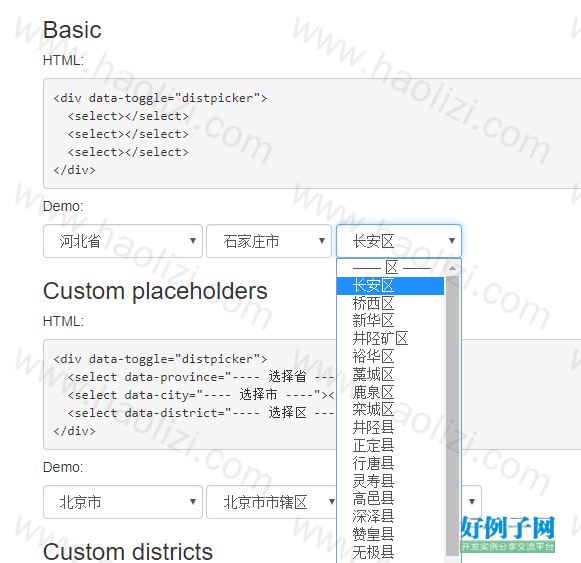Click the district list scrollbar thumb
The image size is (581, 563).
point(452,416)
